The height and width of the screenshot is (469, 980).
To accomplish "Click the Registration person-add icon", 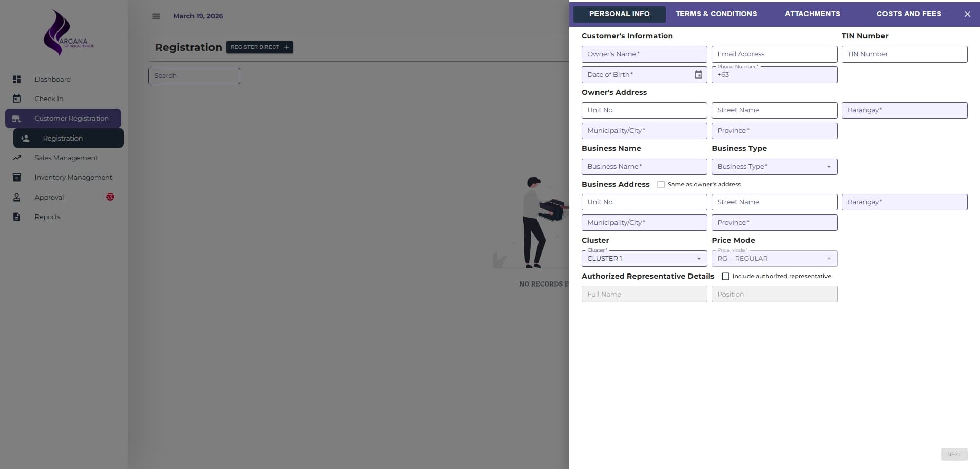I will 25,138.
